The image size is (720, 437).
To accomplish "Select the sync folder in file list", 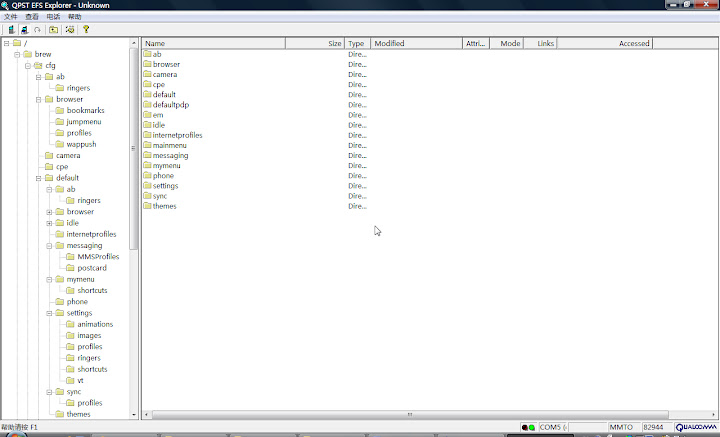I will [160, 196].
